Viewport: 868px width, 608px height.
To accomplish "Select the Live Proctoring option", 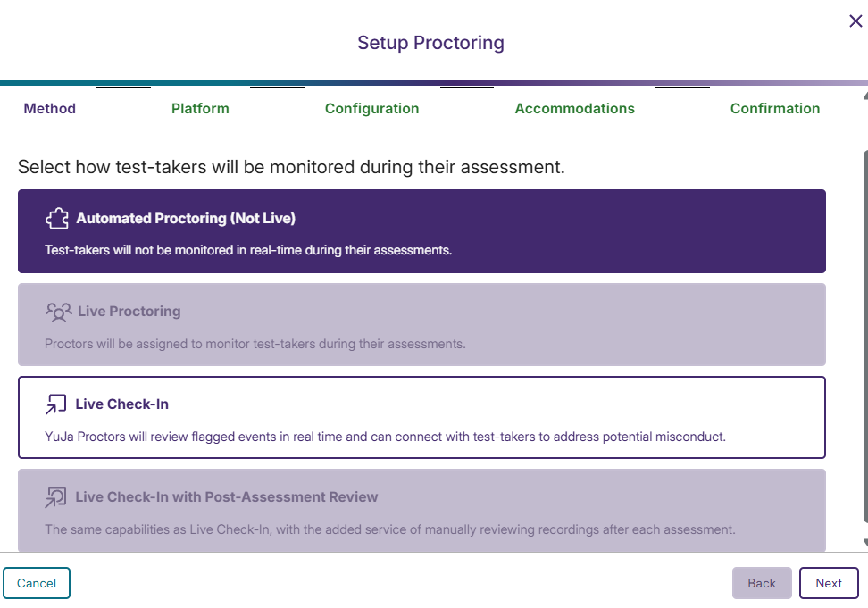I will click(x=421, y=324).
